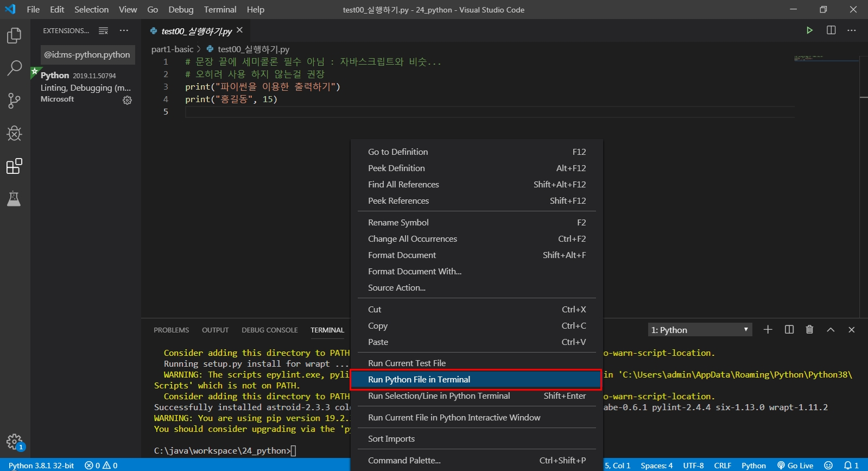Switch to the TERMINAL panel tab

tap(327, 330)
